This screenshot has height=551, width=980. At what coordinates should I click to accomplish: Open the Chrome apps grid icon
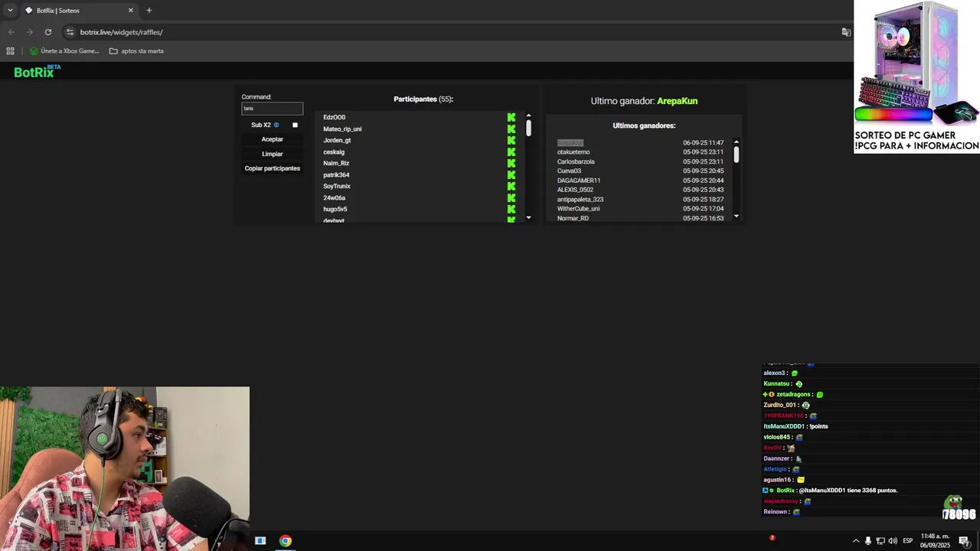pos(10,51)
